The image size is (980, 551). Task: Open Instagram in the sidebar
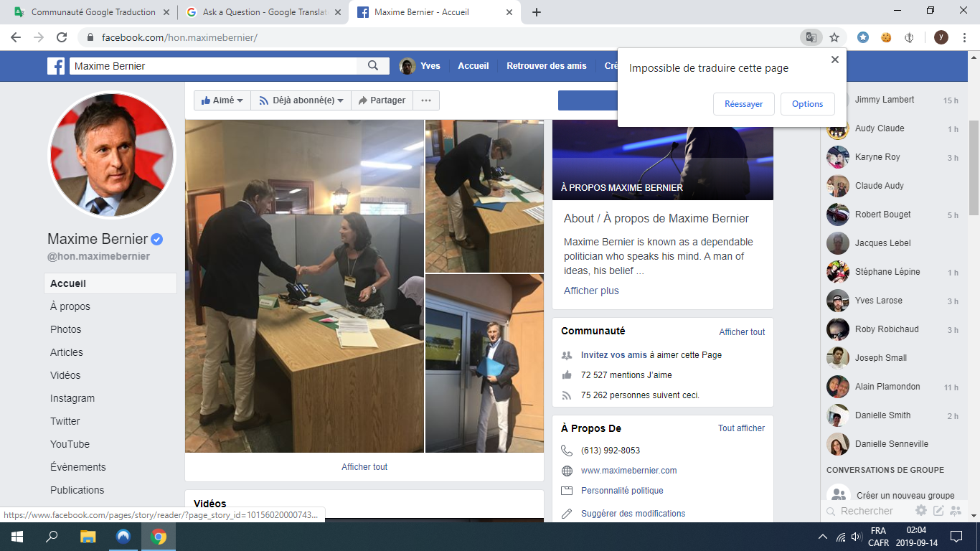pos(72,398)
